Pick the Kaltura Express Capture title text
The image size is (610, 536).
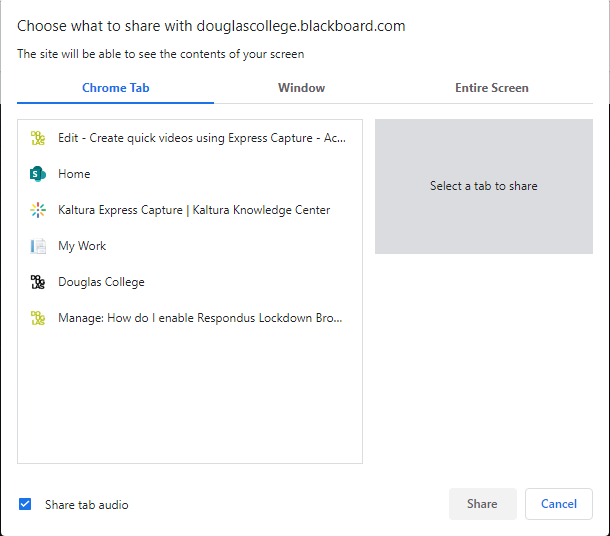[194, 210]
